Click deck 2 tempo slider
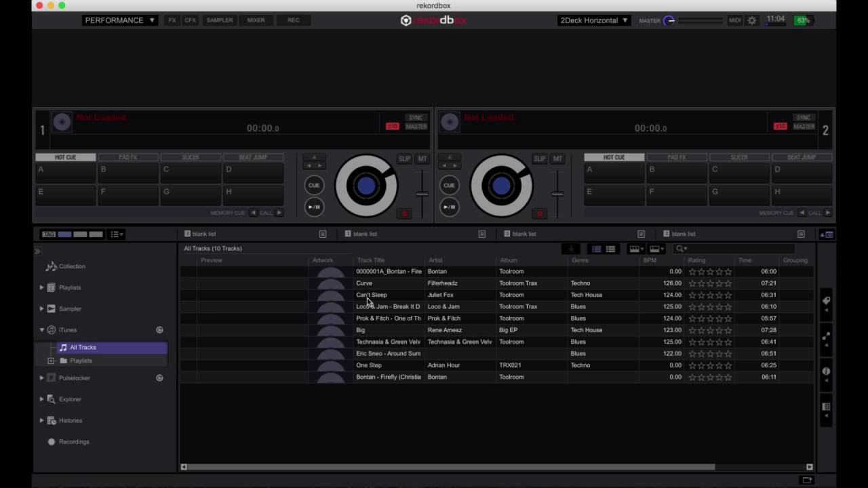This screenshot has height=488, width=868. pyautogui.click(x=557, y=194)
